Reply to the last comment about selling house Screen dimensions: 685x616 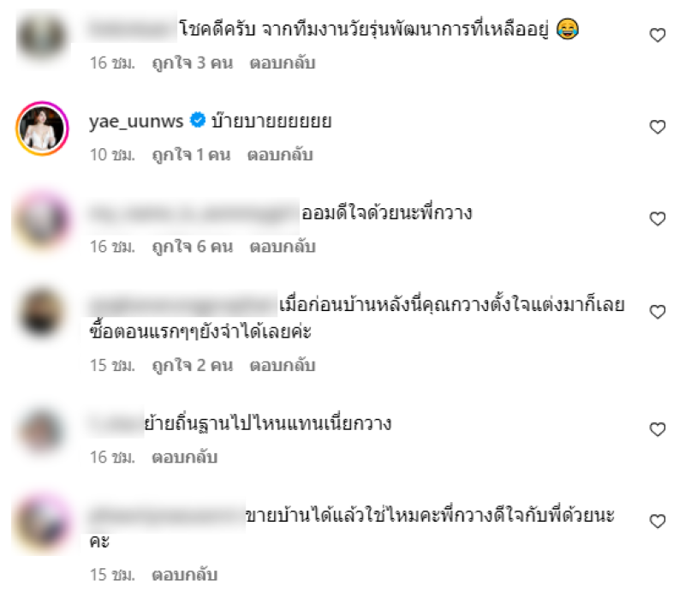184,575
